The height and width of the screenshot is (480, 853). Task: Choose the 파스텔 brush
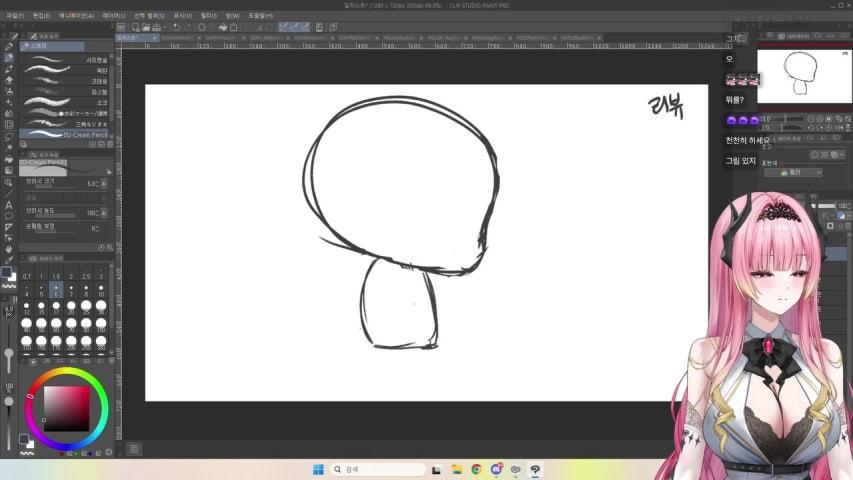point(65,91)
